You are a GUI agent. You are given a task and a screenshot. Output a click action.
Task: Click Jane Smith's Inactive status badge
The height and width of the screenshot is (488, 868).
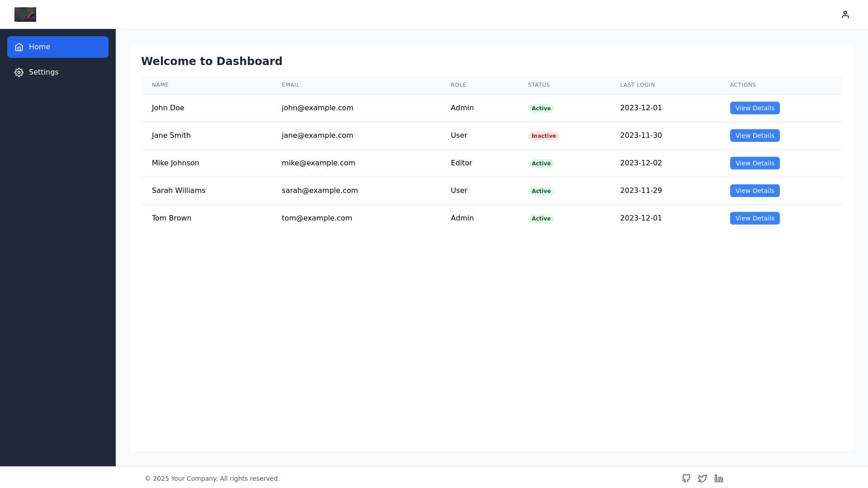[543, 136]
